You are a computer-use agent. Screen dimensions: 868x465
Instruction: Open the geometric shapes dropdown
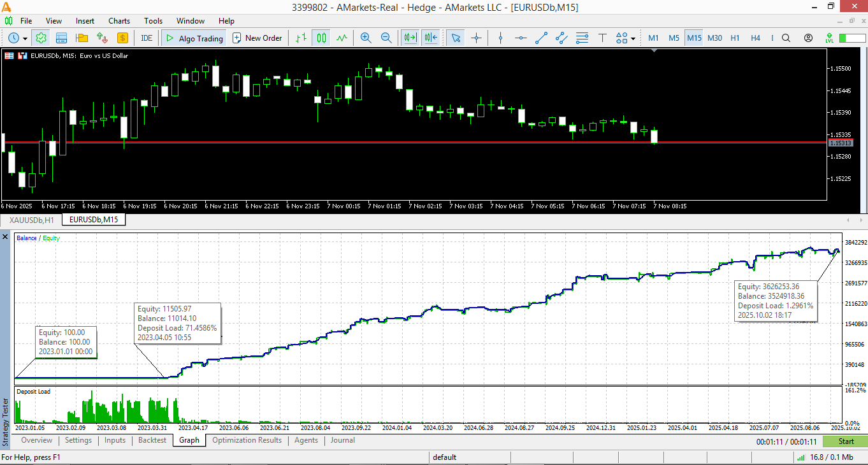[x=632, y=38]
